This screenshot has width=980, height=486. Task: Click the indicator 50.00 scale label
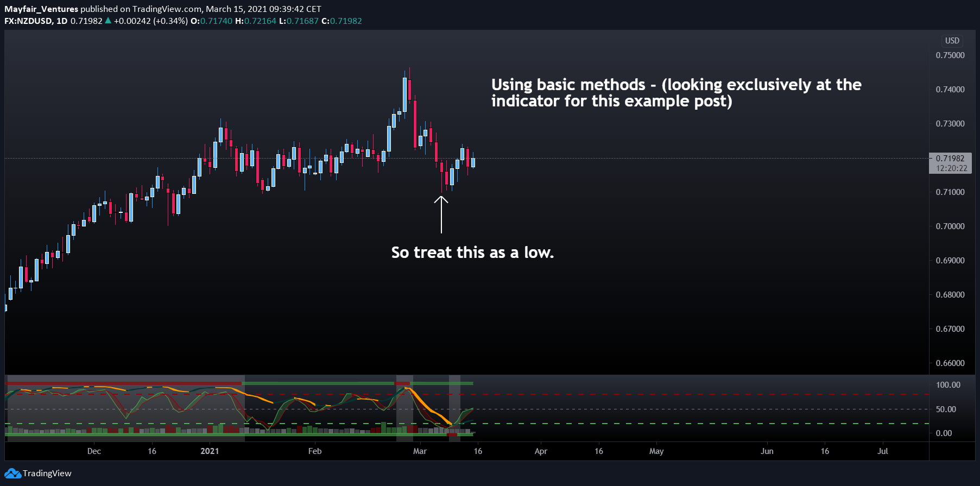click(946, 409)
